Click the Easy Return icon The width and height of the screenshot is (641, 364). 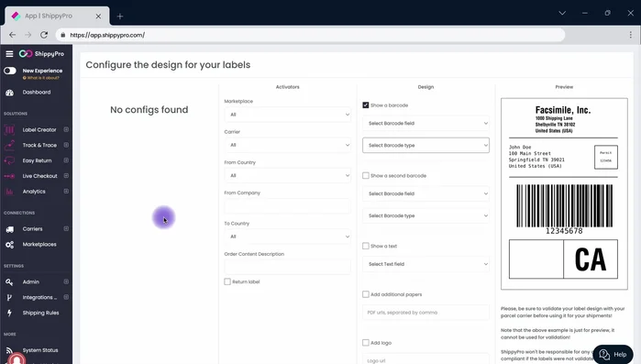(9, 161)
